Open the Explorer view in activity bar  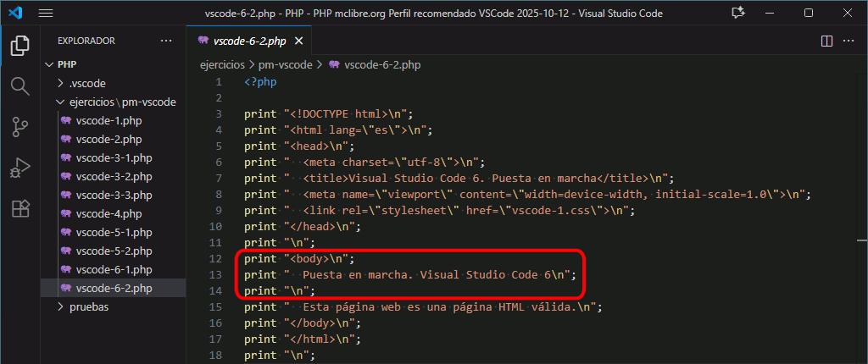[x=20, y=45]
